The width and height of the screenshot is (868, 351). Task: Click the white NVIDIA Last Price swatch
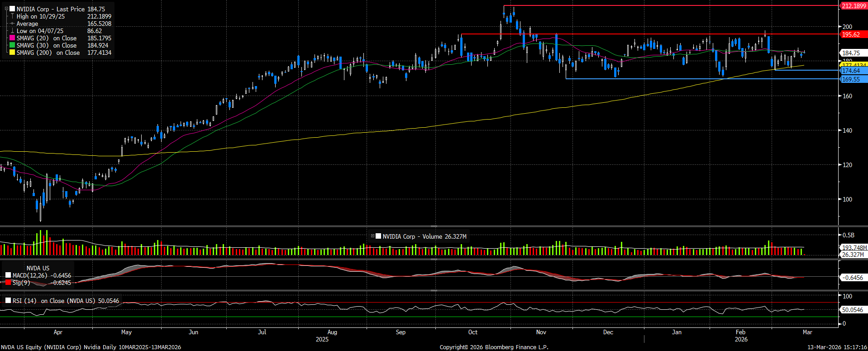[x=12, y=9]
